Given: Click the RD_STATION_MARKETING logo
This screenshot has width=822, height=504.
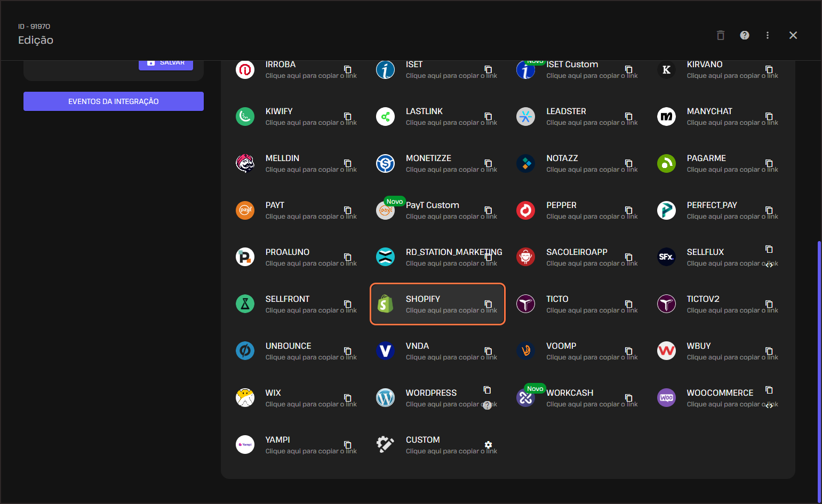Looking at the screenshot, I should [x=385, y=257].
